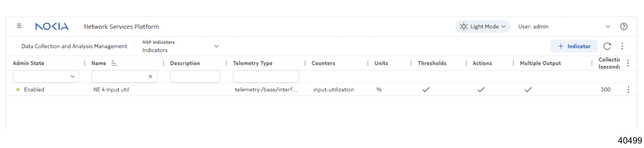Expand the NSP Indicators view dropdown
Image resolution: width=644 pixels, height=148 pixels.
point(216,46)
